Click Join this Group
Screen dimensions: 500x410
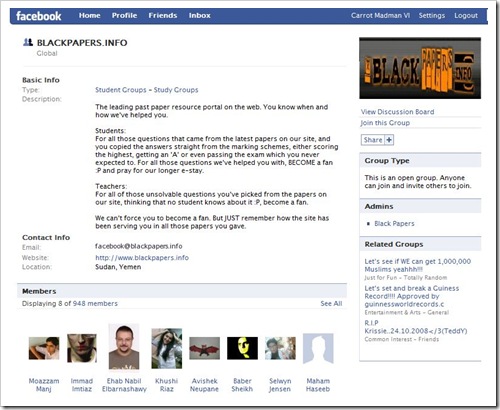(x=385, y=123)
